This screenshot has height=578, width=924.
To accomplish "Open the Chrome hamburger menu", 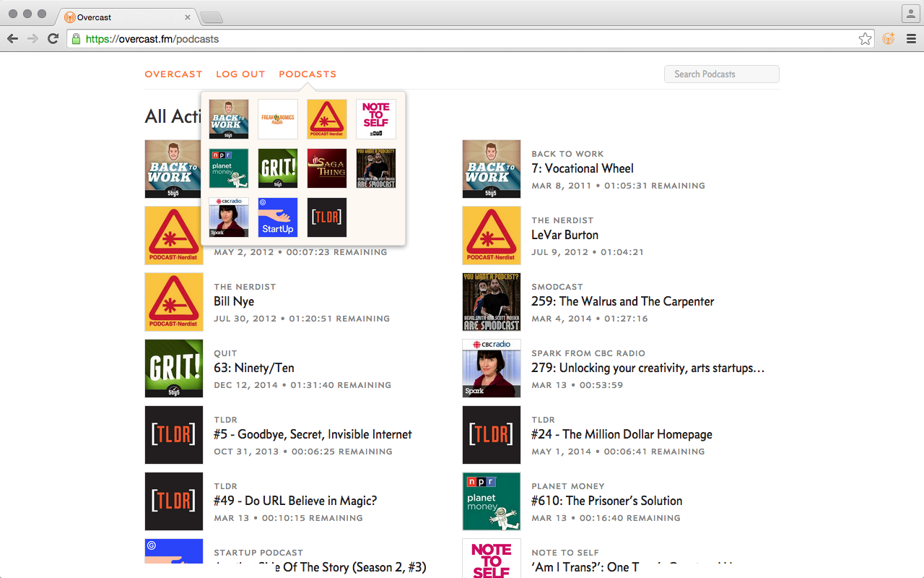I will coord(911,39).
